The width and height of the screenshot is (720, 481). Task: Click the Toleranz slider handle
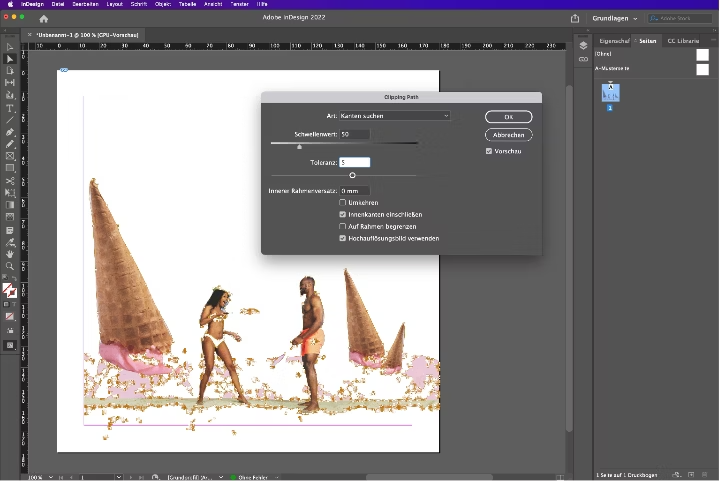click(352, 175)
